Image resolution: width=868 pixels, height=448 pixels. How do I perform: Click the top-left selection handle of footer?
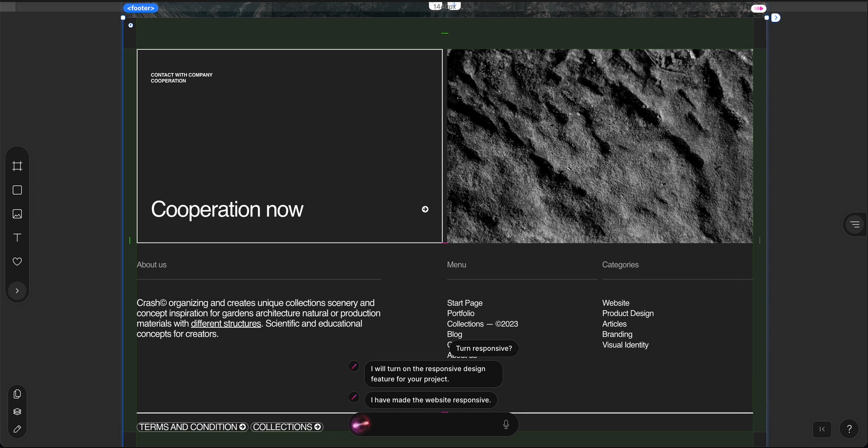[x=123, y=18]
